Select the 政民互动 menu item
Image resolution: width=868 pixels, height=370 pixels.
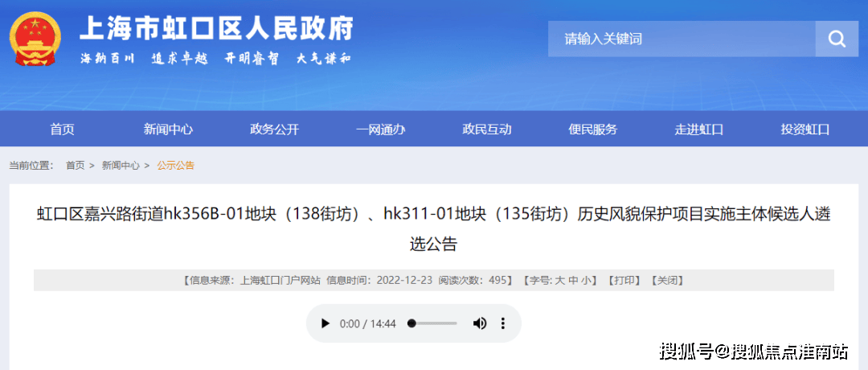point(486,129)
